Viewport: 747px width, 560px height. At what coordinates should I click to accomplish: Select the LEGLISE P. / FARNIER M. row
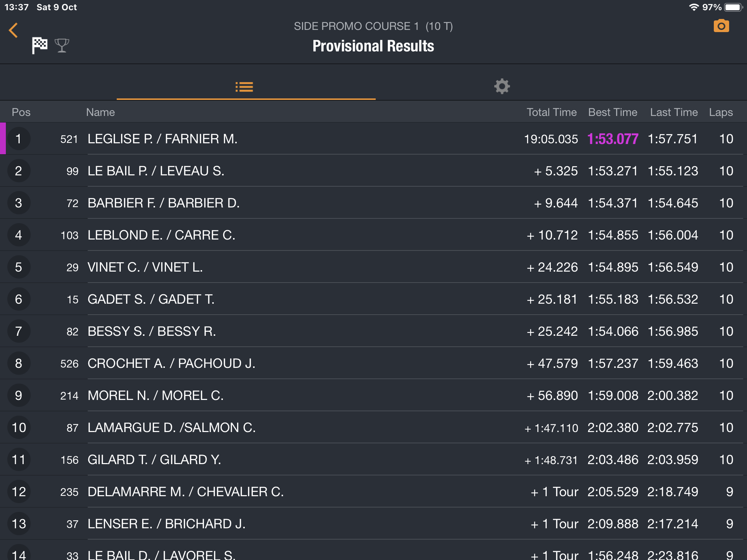click(162, 139)
